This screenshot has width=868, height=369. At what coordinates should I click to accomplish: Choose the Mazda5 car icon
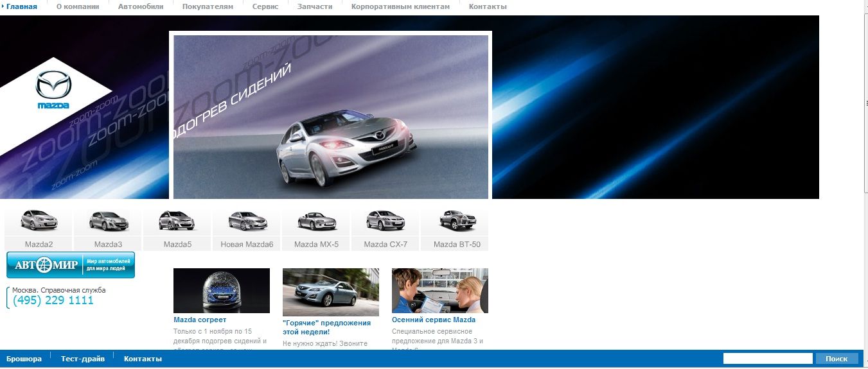coord(177,221)
